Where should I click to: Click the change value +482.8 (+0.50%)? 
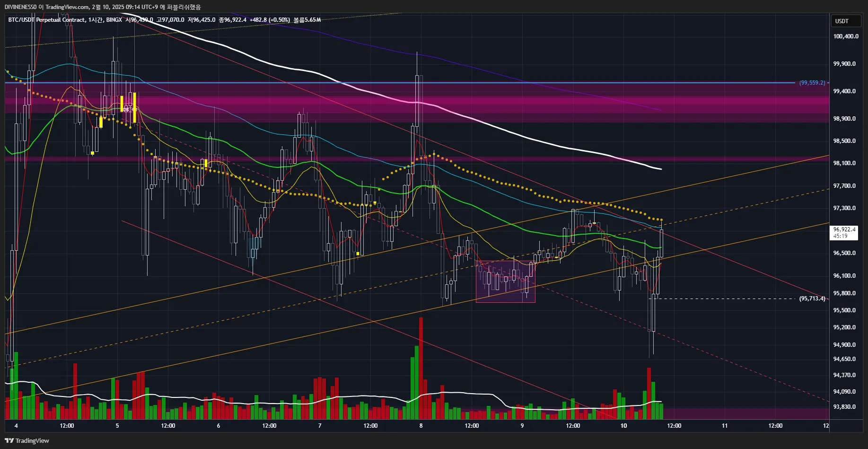pos(270,20)
